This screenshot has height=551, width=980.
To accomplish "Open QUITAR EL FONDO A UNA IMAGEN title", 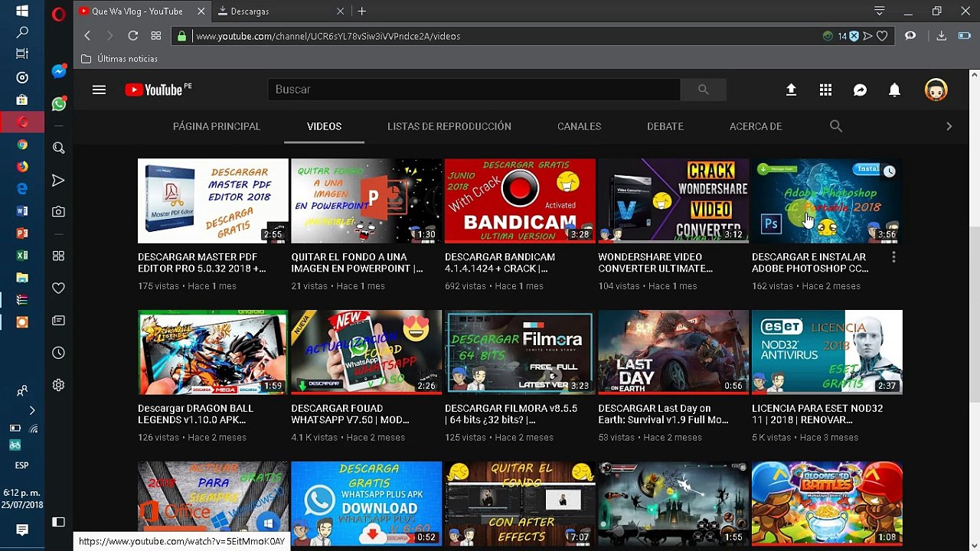I will (357, 262).
